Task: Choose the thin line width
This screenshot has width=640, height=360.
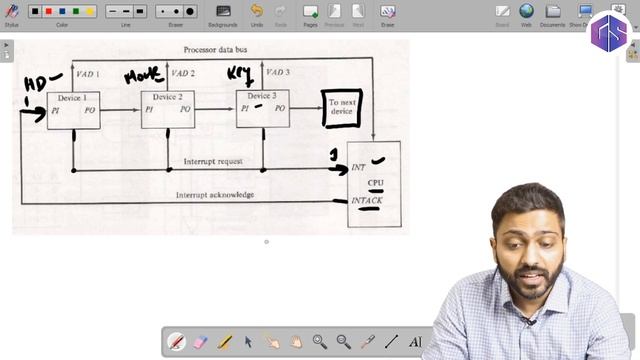Action: 112,11
